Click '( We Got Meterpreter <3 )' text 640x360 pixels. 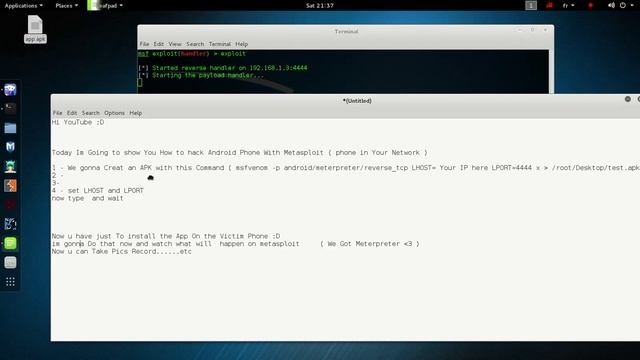coord(370,244)
